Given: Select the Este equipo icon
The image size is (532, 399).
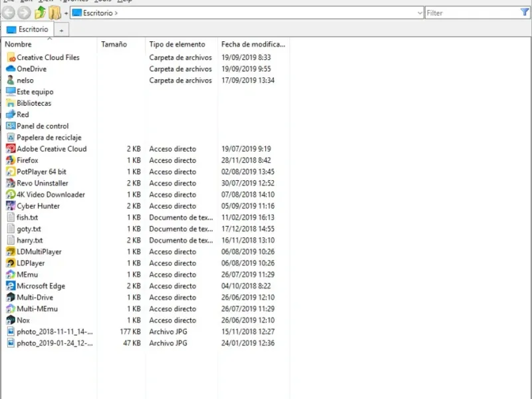Looking at the screenshot, I should (11, 92).
